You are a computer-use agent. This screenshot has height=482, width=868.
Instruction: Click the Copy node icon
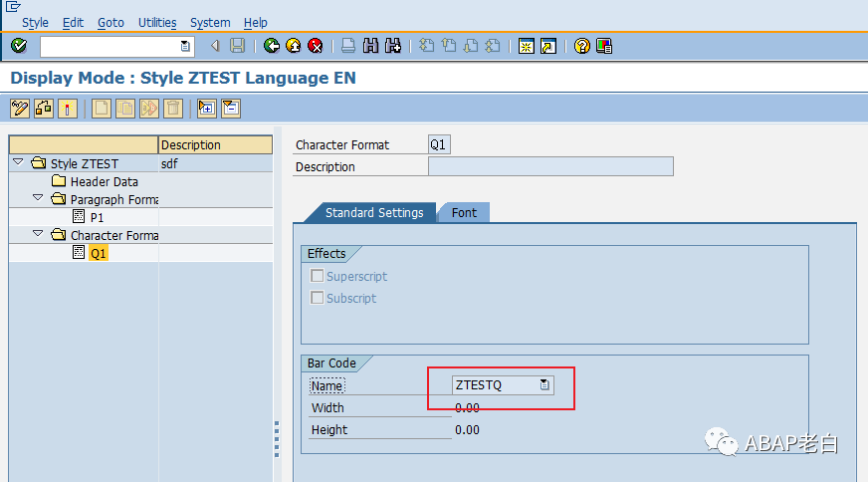[x=125, y=108]
